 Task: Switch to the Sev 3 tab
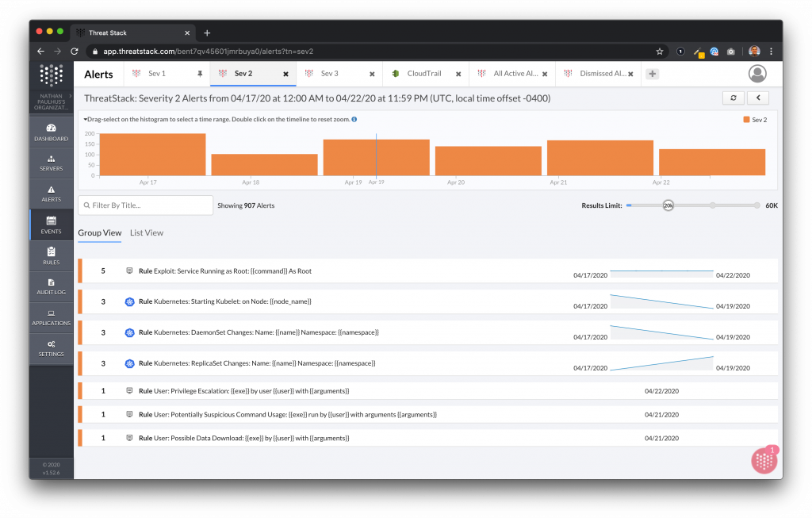[x=329, y=74]
